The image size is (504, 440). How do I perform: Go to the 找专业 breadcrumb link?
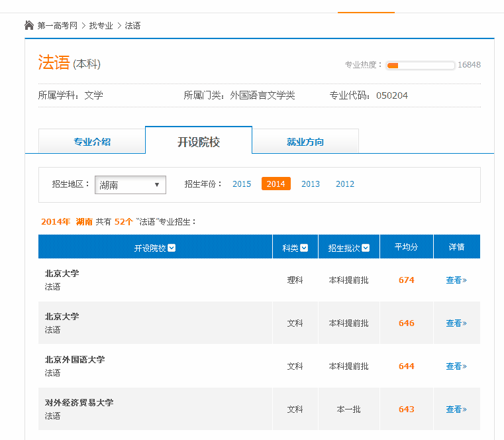click(x=101, y=26)
